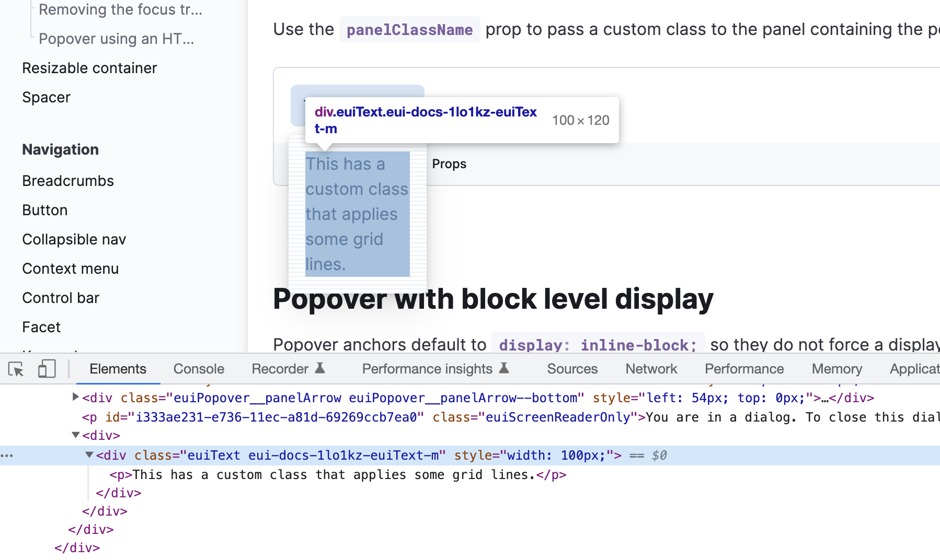Select the Props tab in demo
The height and width of the screenshot is (560, 940).
[449, 164]
